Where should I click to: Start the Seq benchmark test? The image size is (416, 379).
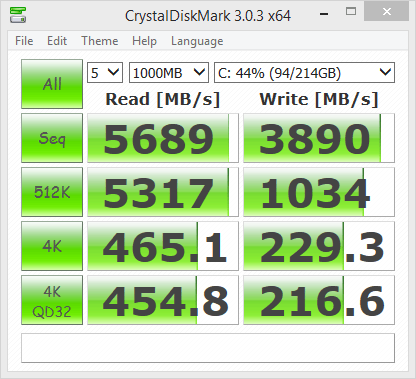click(x=52, y=138)
